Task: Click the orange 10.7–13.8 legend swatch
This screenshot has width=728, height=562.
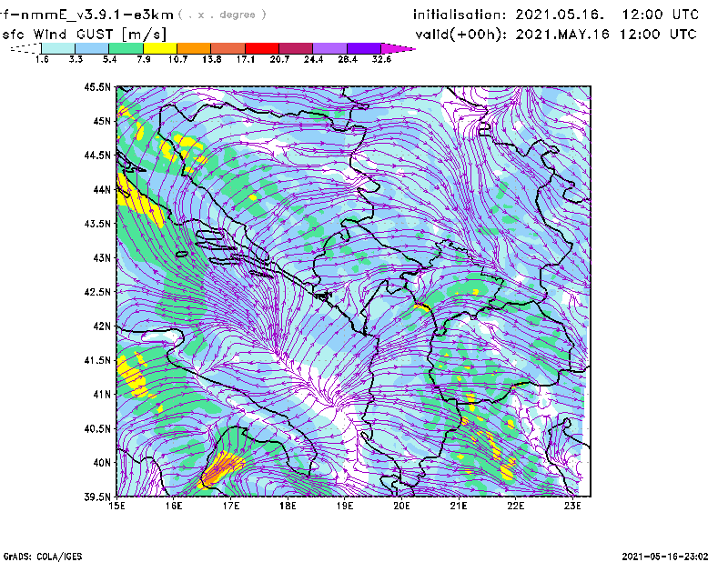Action: pos(194,48)
